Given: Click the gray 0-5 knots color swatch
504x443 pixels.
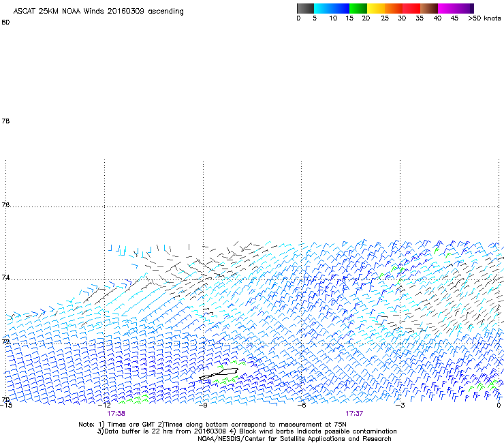Looking at the screenshot, I should point(305,8).
